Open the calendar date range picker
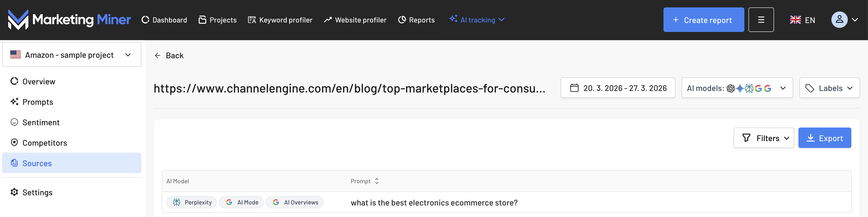 click(618, 88)
